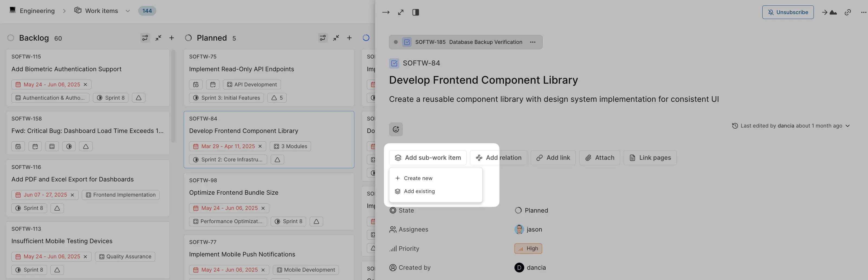Open the more options menu in panel header

863,12
